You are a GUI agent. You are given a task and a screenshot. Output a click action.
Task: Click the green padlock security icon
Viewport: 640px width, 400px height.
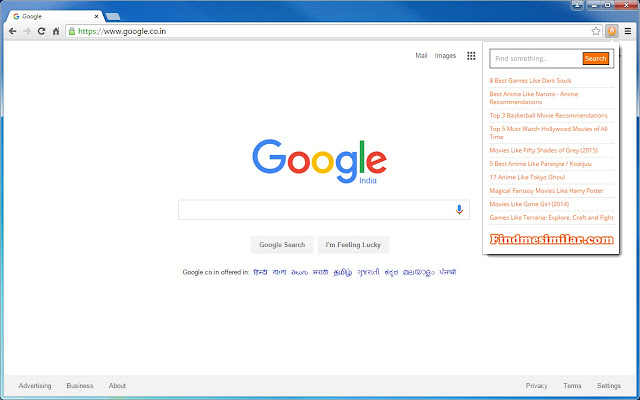[x=72, y=31]
